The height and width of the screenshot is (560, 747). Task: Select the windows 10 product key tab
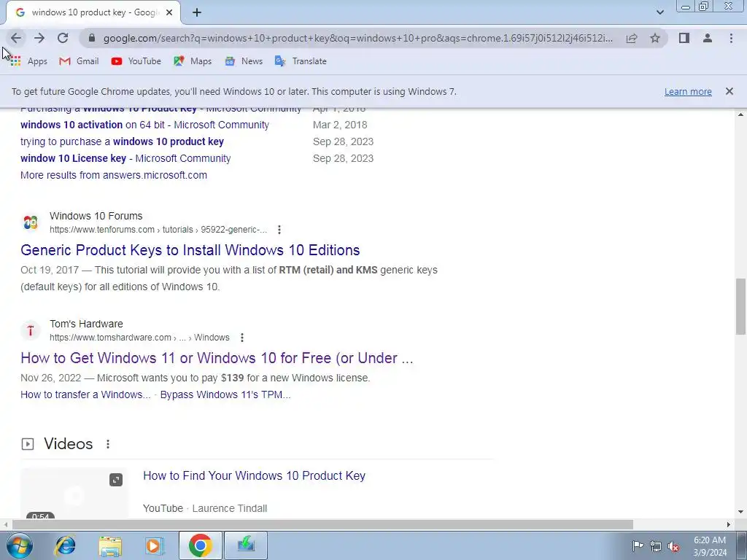pyautogui.click(x=93, y=12)
